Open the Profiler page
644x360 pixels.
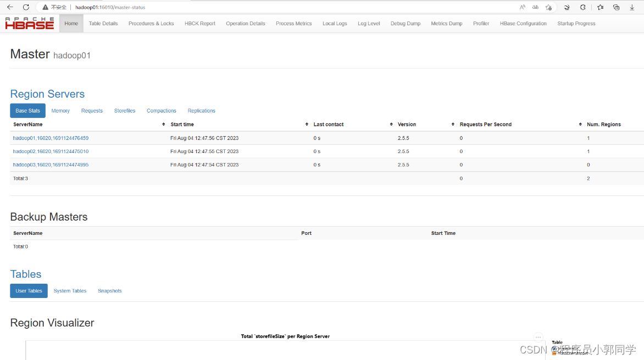pos(481,24)
